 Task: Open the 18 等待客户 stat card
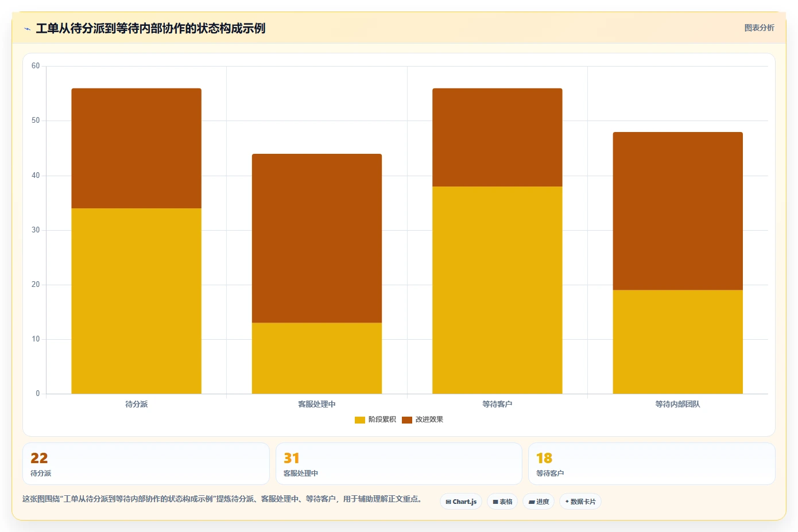click(x=652, y=464)
